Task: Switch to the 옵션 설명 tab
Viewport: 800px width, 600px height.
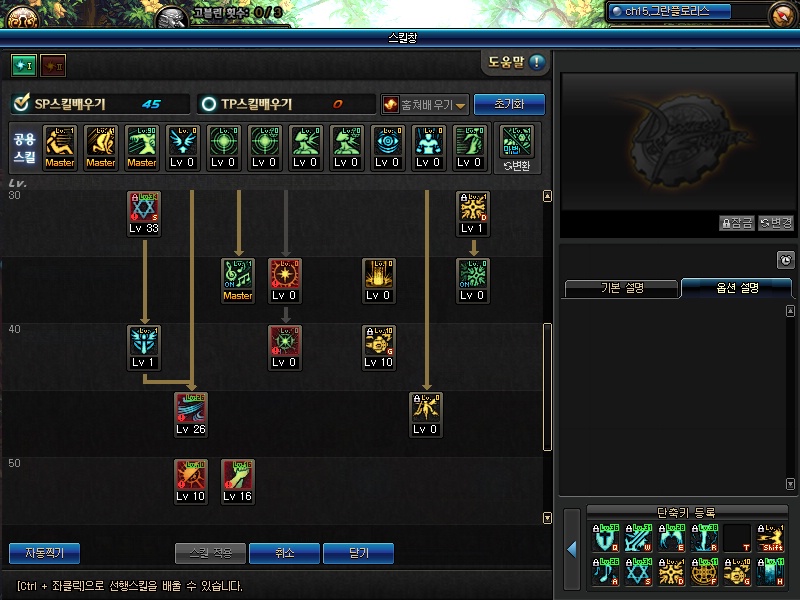Action: (737, 288)
